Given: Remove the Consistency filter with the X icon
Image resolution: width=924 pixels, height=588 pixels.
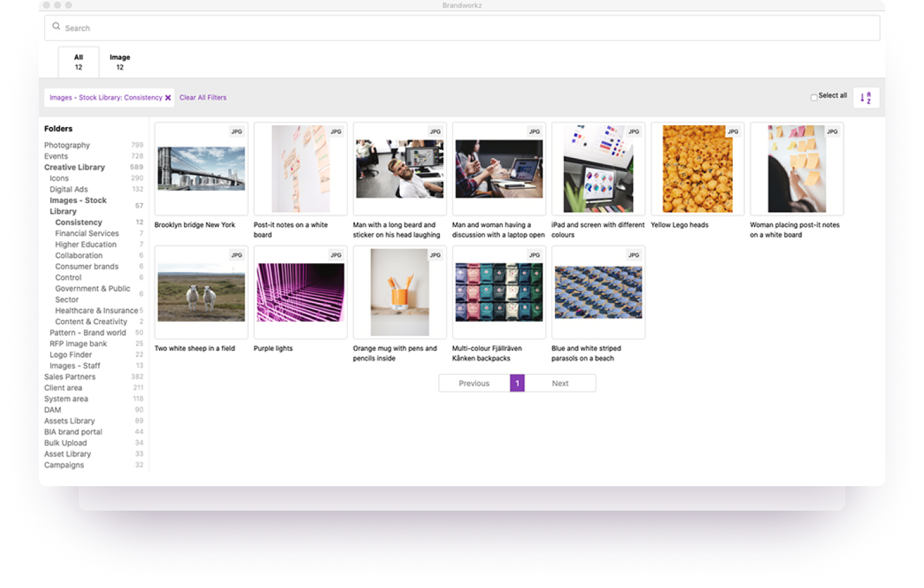Looking at the screenshot, I should (168, 98).
